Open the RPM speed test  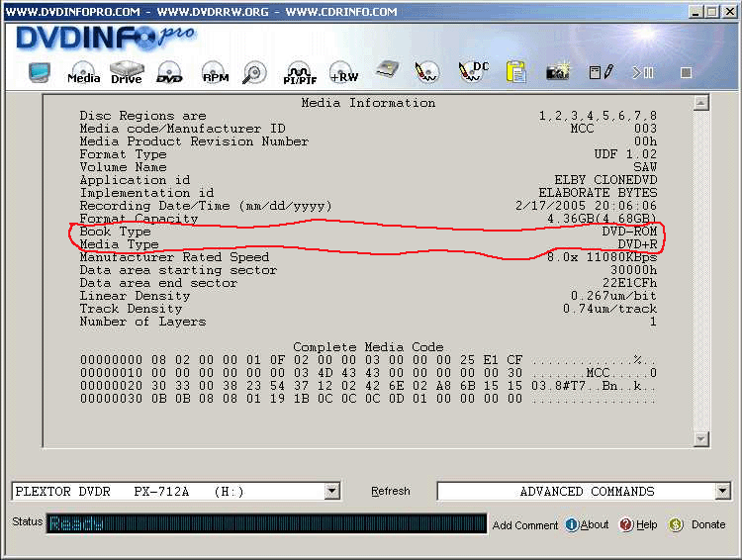click(216, 72)
